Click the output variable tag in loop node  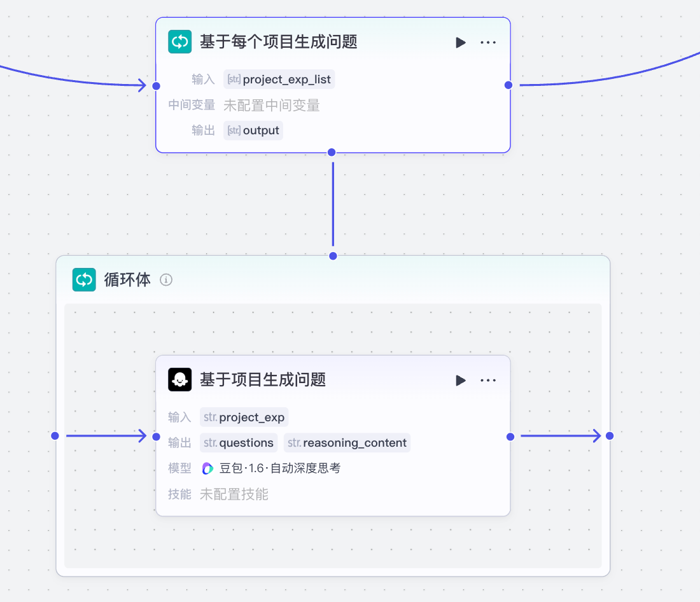click(x=253, y=130)
